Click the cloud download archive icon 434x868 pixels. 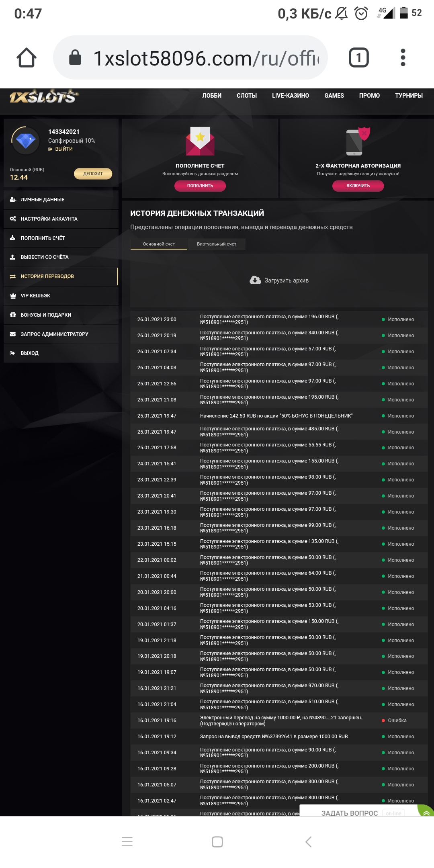(255, 280)
